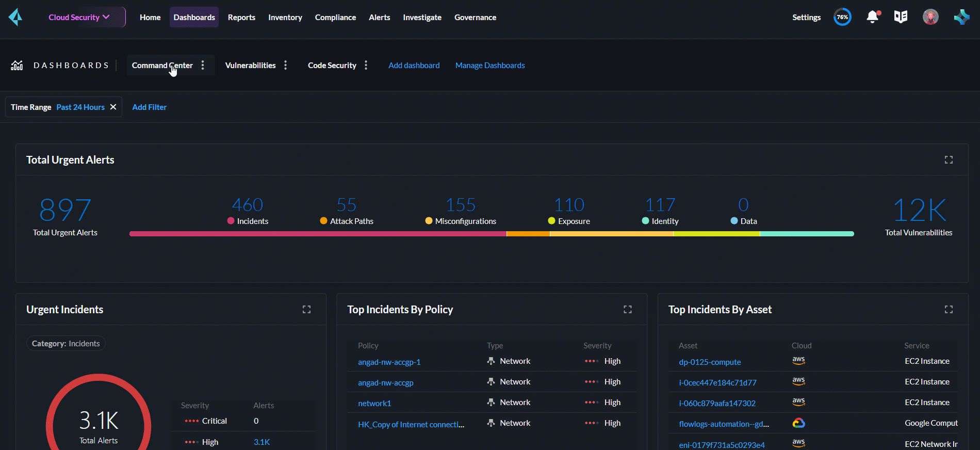Image resolution: width=980 pixels, height=450 pixels.
Task: Open the Reports menu
Action: click(241, 17)
